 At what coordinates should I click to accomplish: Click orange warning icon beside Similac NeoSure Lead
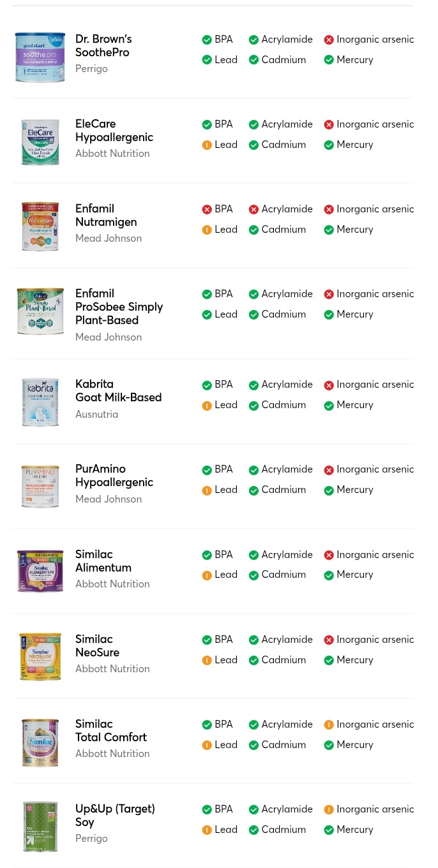coord(207,661)
